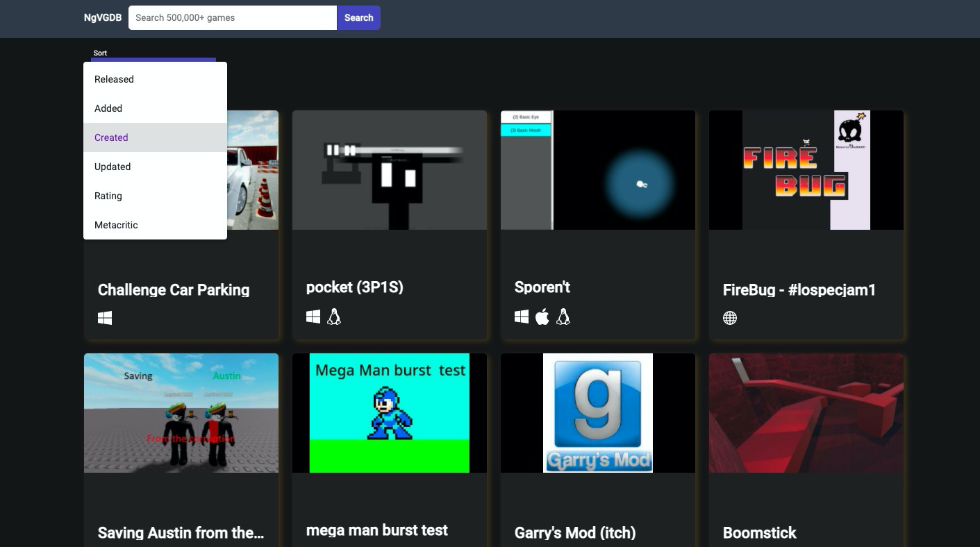Viewport: 980px width, 547px height.
Task: Click the Windows icon under Challenge Car Parking
Action: pyautogui.click(x=105, y=317)
